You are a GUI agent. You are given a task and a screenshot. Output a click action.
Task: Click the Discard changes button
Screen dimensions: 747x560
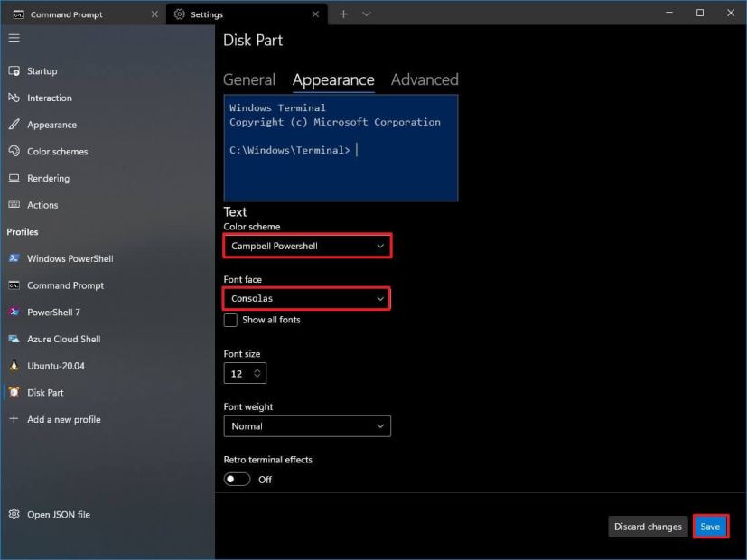(648, 527)
